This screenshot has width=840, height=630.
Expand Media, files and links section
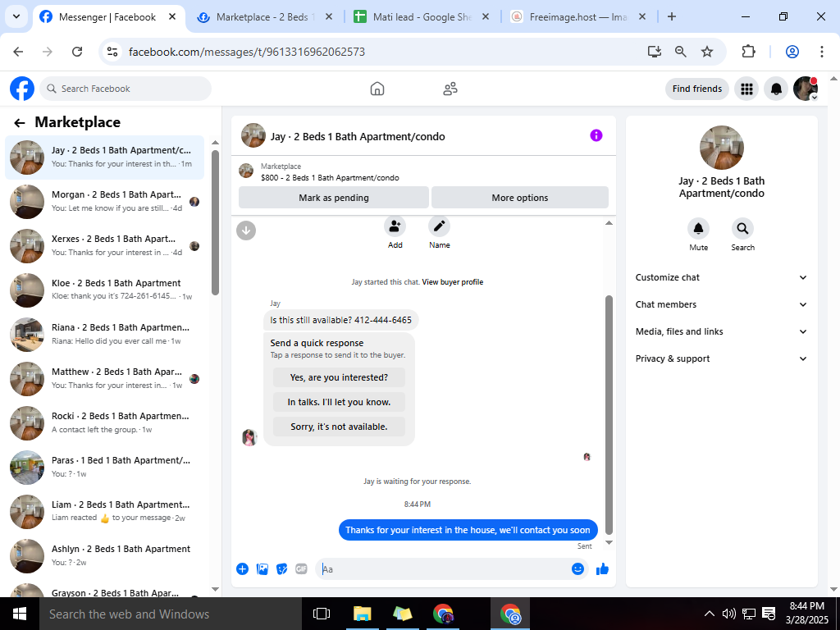721,331
